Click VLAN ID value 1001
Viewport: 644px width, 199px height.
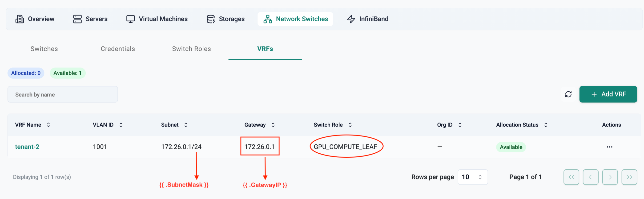[x=100, y=147]
